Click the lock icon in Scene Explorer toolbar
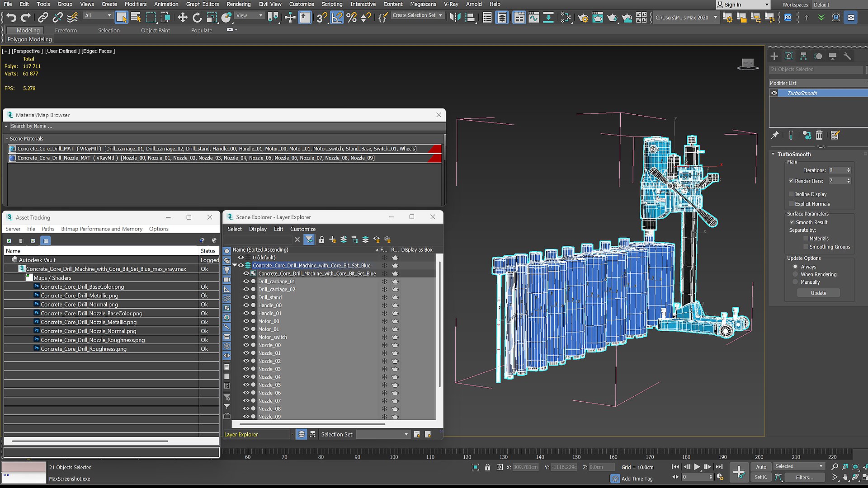 [321, 239]
